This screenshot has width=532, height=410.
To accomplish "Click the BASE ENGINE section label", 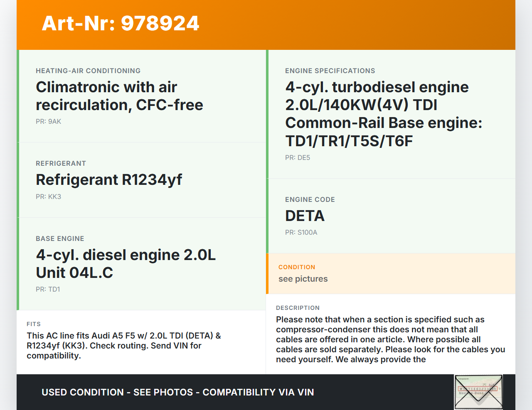I will point(60,239).
